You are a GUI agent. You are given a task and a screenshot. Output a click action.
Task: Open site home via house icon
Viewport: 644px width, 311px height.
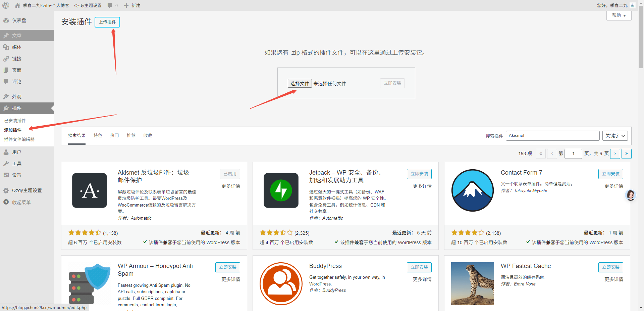(x=17, y=5)
